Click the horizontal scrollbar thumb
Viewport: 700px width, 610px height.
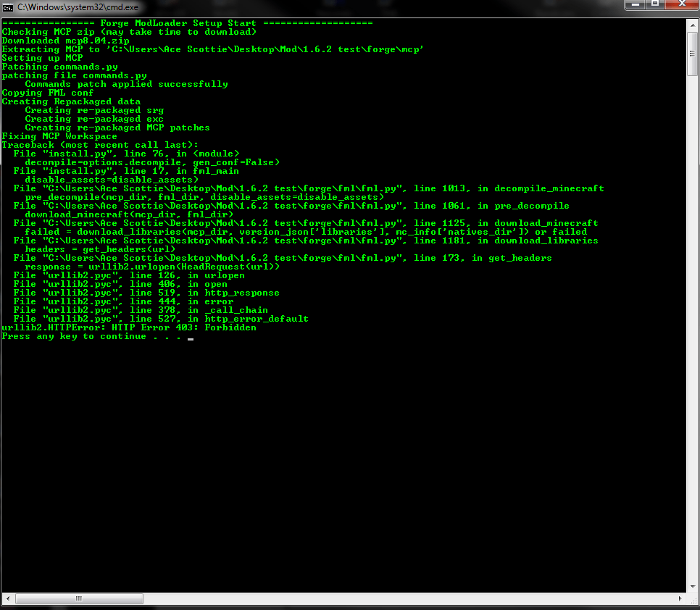[x=79, y=598]
